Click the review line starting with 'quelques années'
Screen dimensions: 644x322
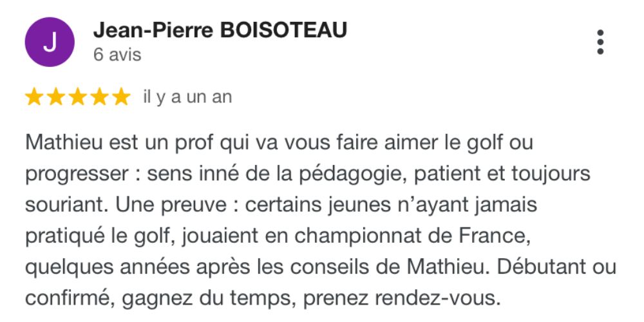click(x=321, y=267)
